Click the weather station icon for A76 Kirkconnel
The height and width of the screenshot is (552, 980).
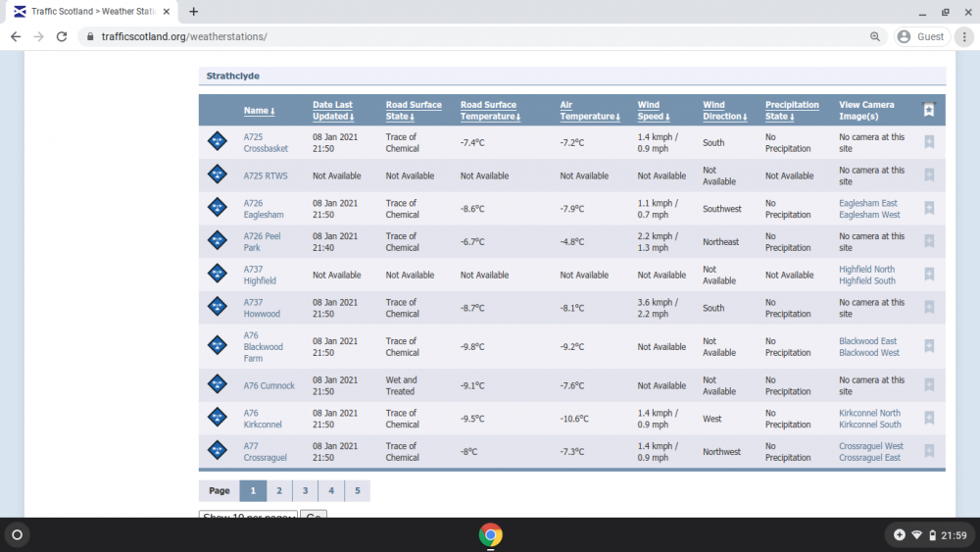(x=217, y=417)
